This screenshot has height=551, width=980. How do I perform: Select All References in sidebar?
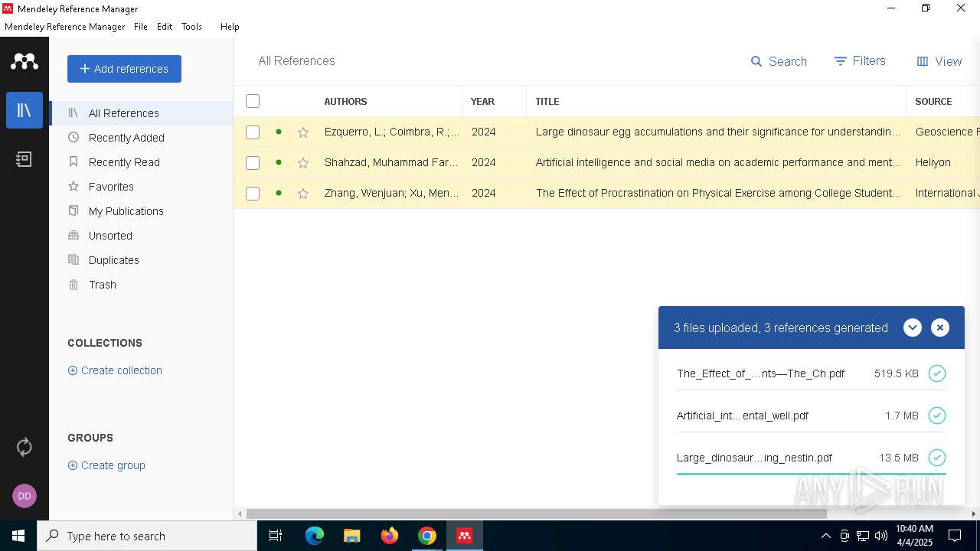point(141,113)
